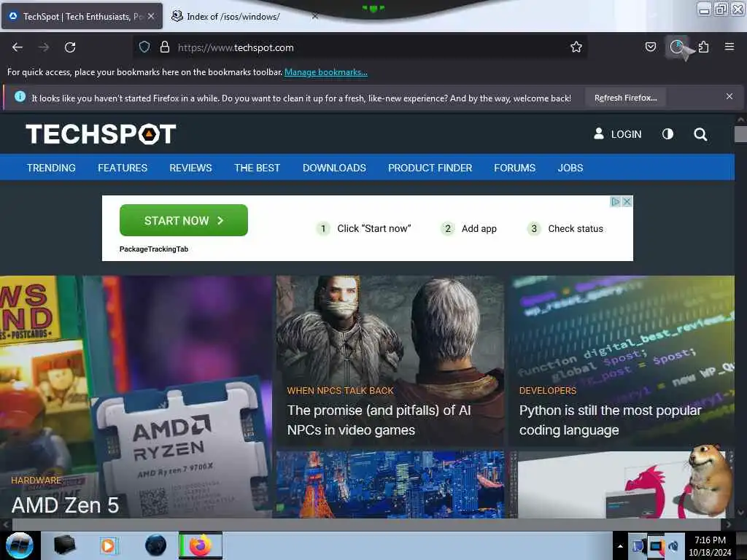
Task: Launch the Firefox taskbar icon
Action: [201, 545]
